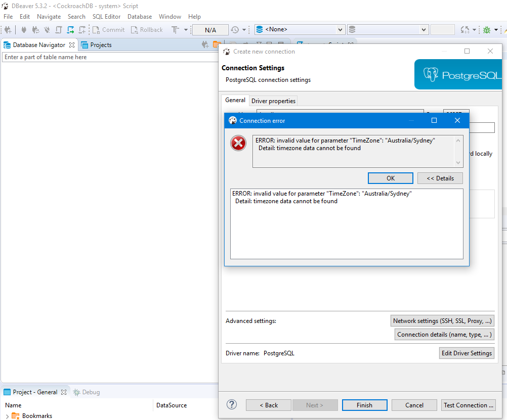Switch to the Driver properties tab
This screenshot has width=507, height=420.
(x=273, y=101)
